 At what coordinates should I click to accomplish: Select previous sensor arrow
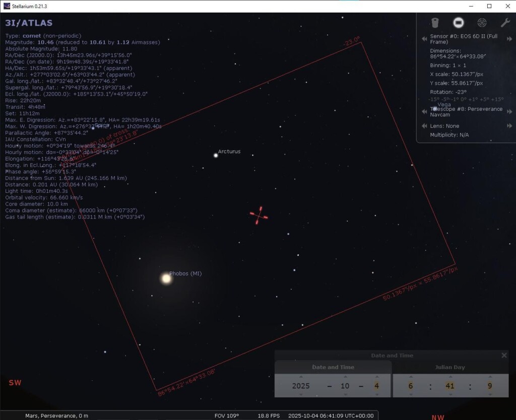pos(424,37)
